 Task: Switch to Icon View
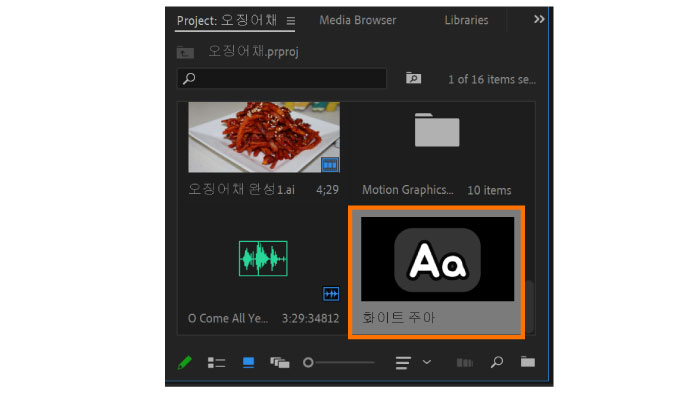[x=248, y=362]
